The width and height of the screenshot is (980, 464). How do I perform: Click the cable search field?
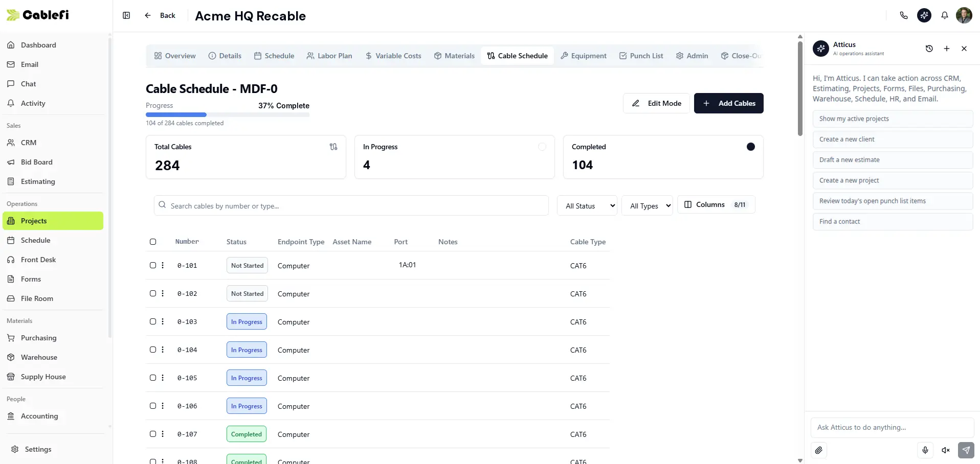pos(351,205)
